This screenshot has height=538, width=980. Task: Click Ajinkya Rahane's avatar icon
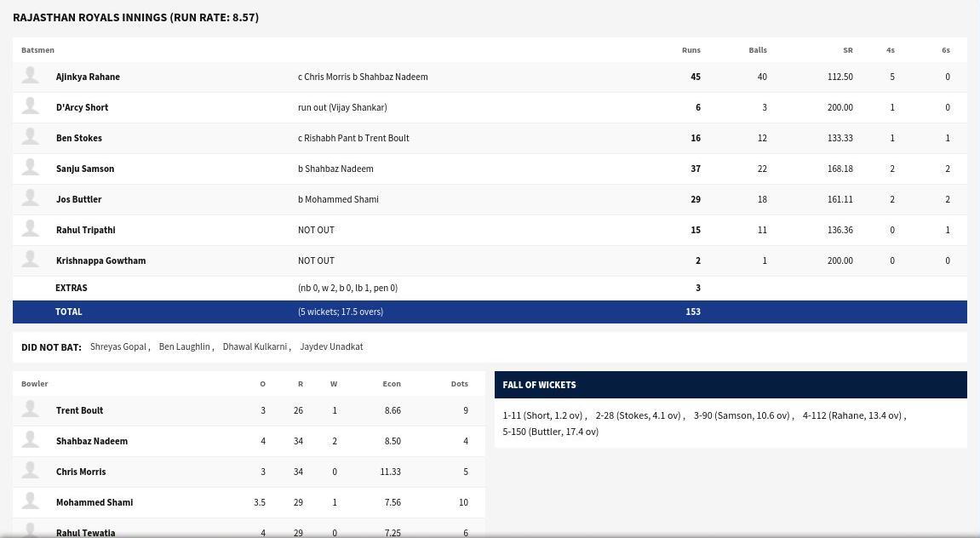(x=30, y=75)
